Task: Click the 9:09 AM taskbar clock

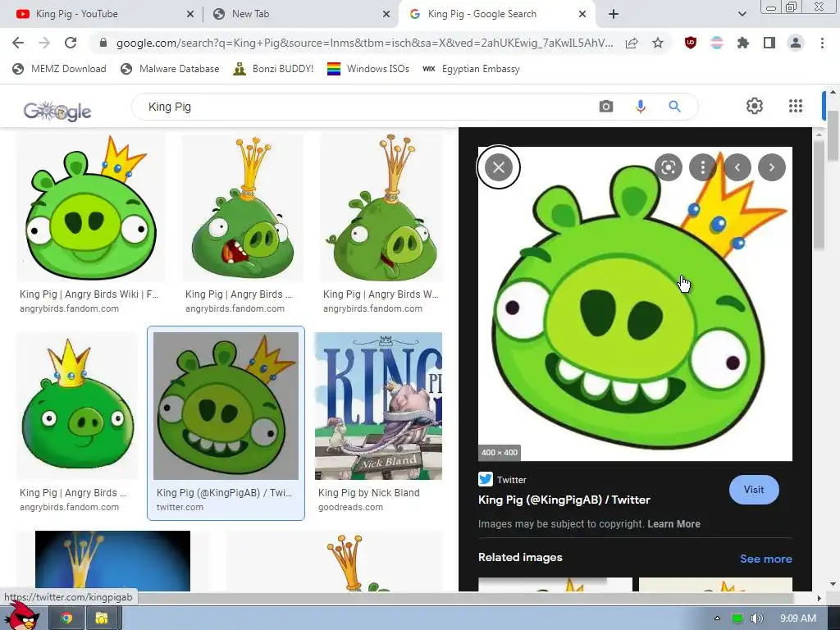Action: coord(797,619)
